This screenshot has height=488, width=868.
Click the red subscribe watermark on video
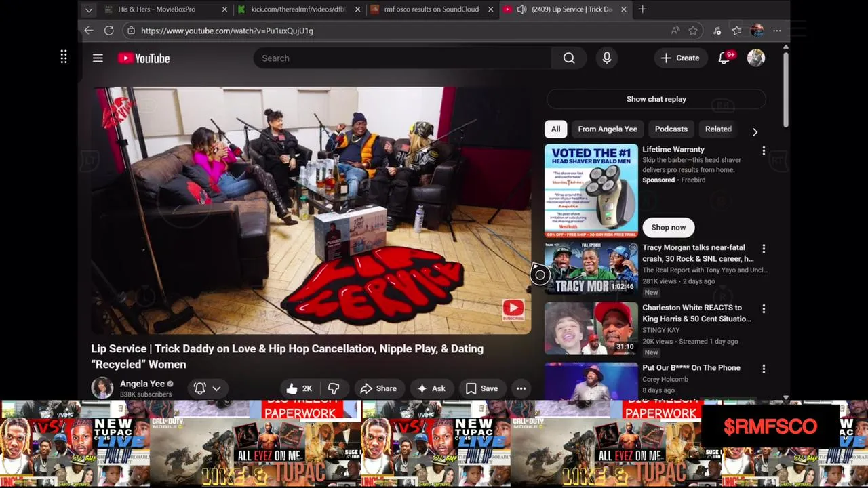coord(513,310)
